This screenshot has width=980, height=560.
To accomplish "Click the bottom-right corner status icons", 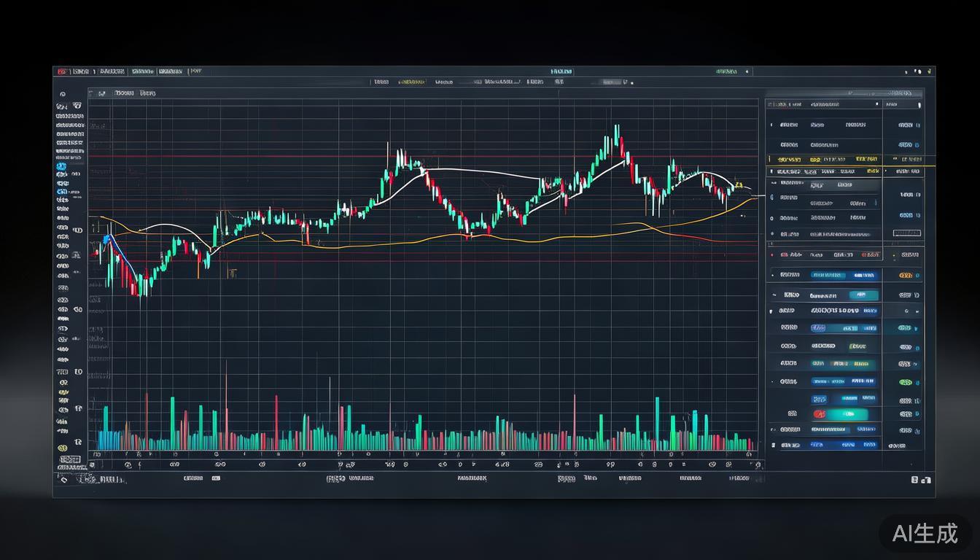I will pos(920,480).
